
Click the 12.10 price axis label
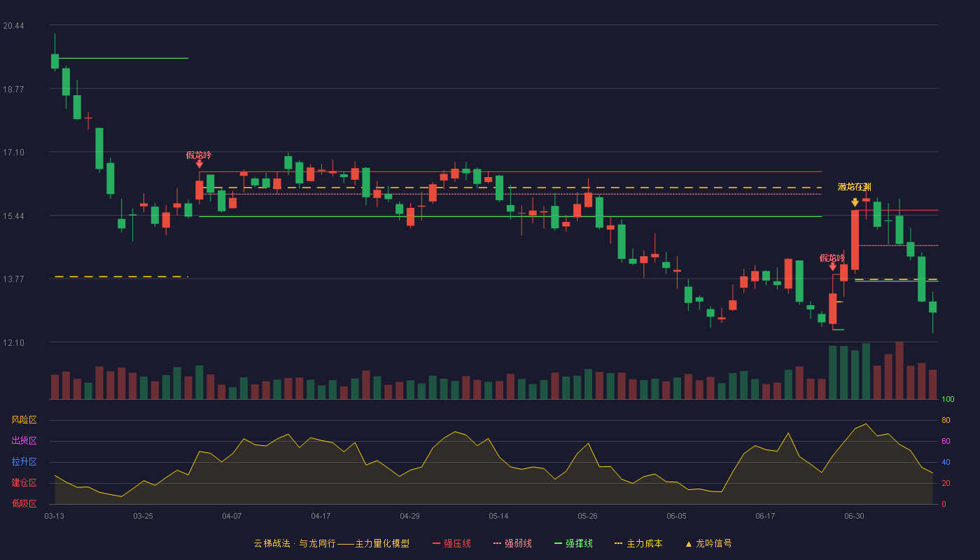(13, 342)
